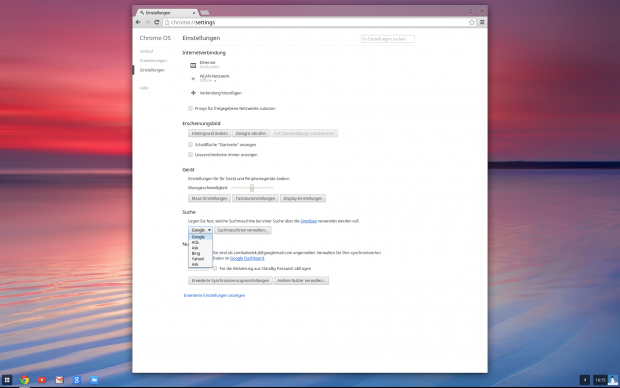Open Hilfe in the left sidebar
This screenshot has width=620, height=388.
tap(144, 88)
